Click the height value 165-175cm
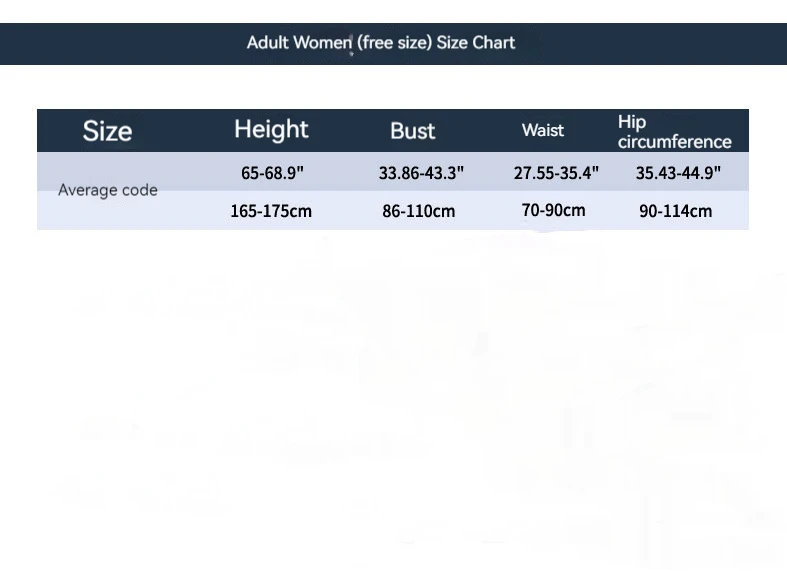Screen dimensions: 787x571 click(271, 211)
